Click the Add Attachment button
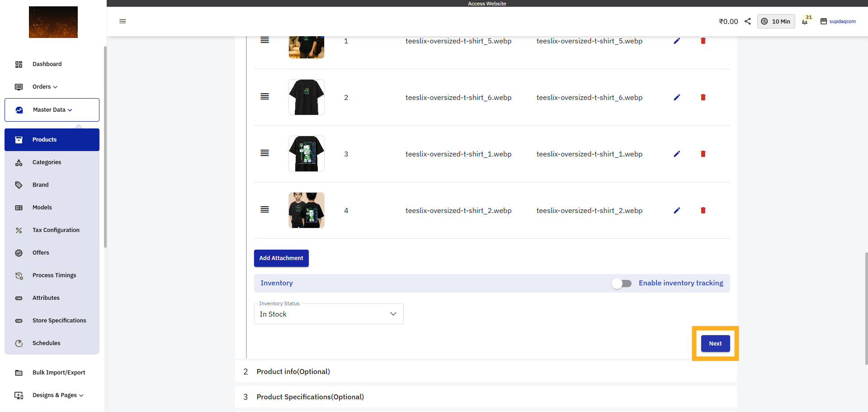 pos(281,258)
